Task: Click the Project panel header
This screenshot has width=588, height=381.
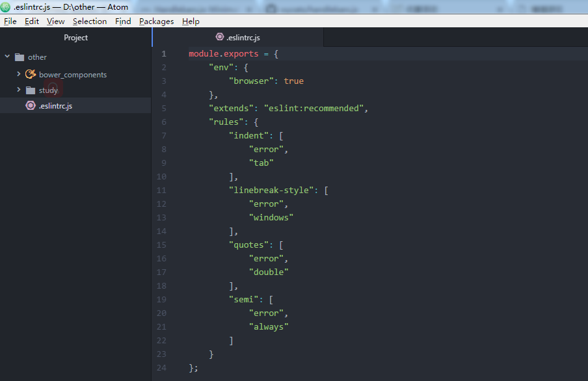Action: click(x=75, y=38)
